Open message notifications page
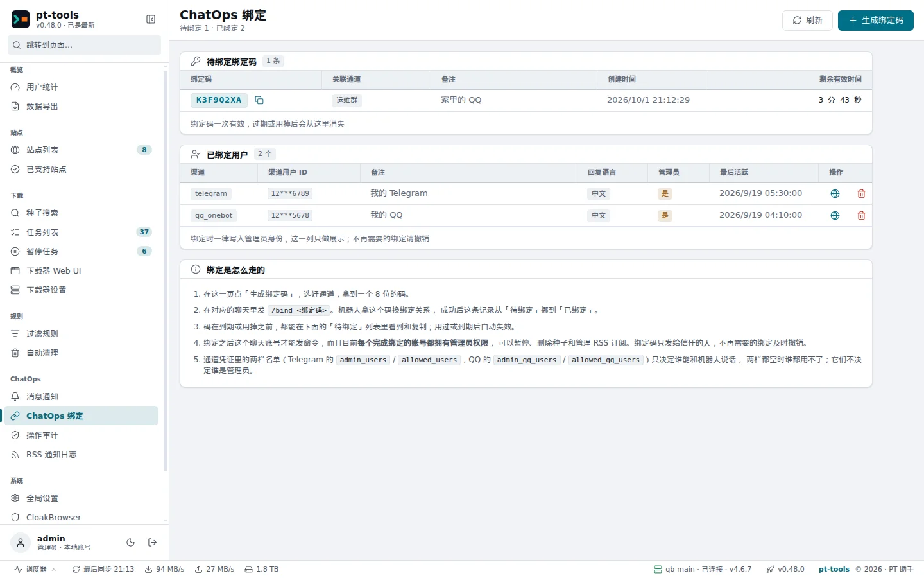The image size is (924, 578). tap(81, 397)
